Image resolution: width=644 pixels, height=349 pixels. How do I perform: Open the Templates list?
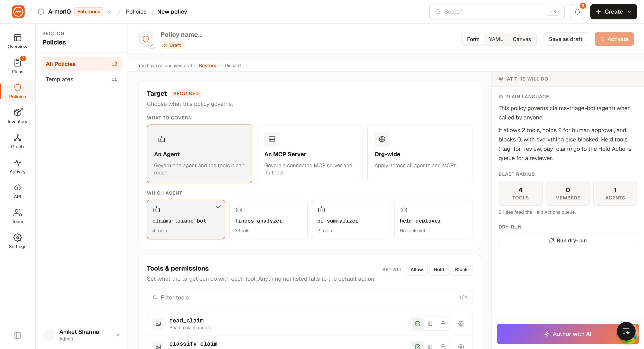pos(82,79)
